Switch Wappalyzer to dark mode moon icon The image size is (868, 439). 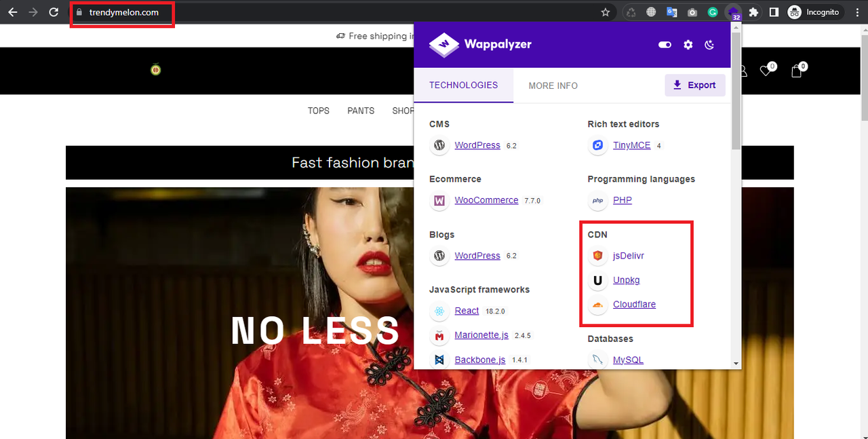point(709,45)
